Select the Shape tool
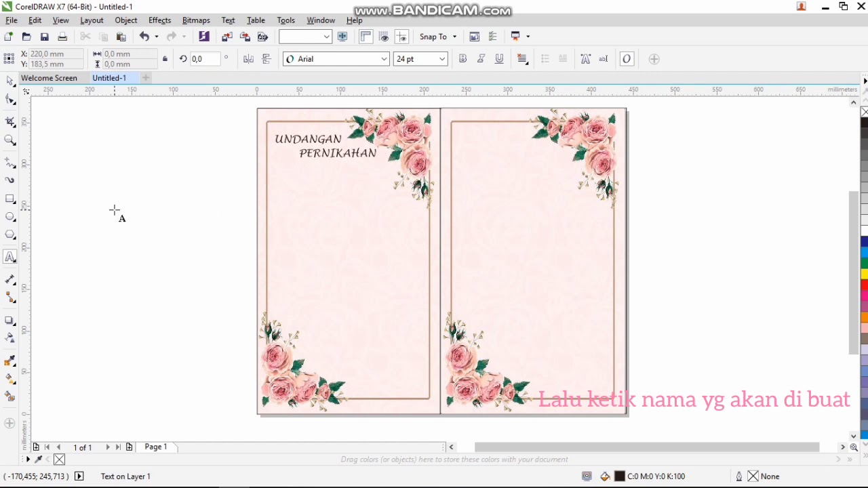 9,100
